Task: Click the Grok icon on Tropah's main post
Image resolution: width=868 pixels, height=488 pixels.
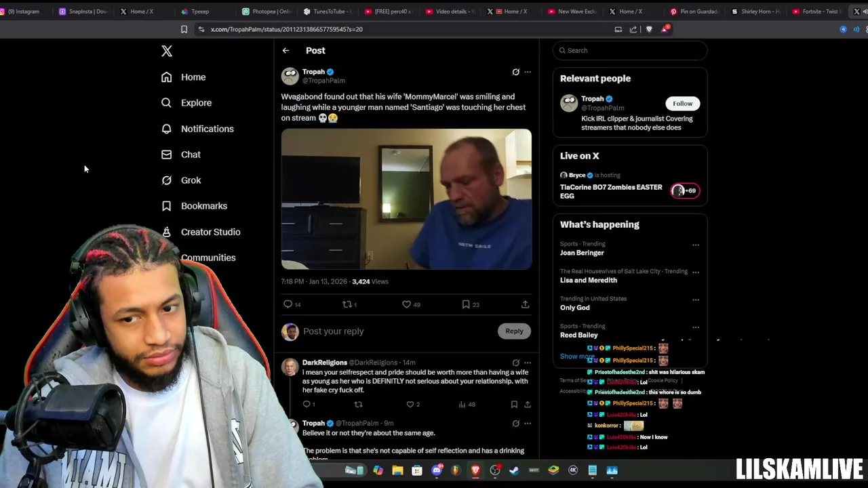Action: coord(515,72)
